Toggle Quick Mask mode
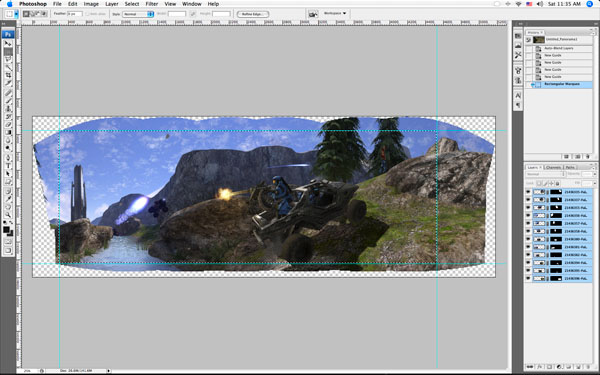 coord(8,241)
